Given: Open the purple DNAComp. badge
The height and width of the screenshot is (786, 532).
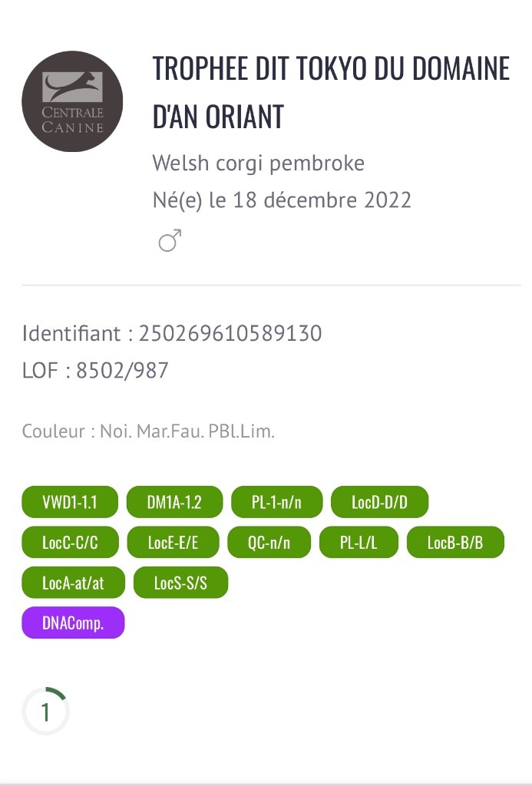Looking at the screenshot, I should [73, 623].
